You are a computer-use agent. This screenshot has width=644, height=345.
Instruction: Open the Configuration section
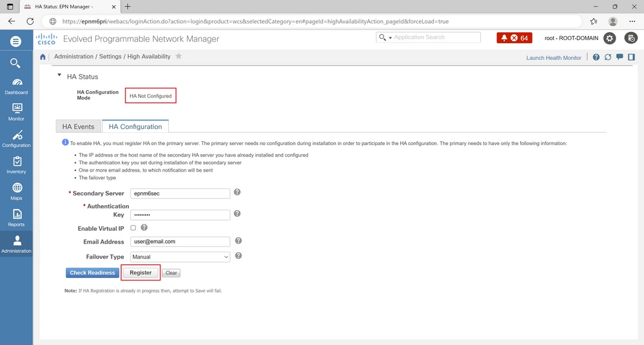click(16, 139)
